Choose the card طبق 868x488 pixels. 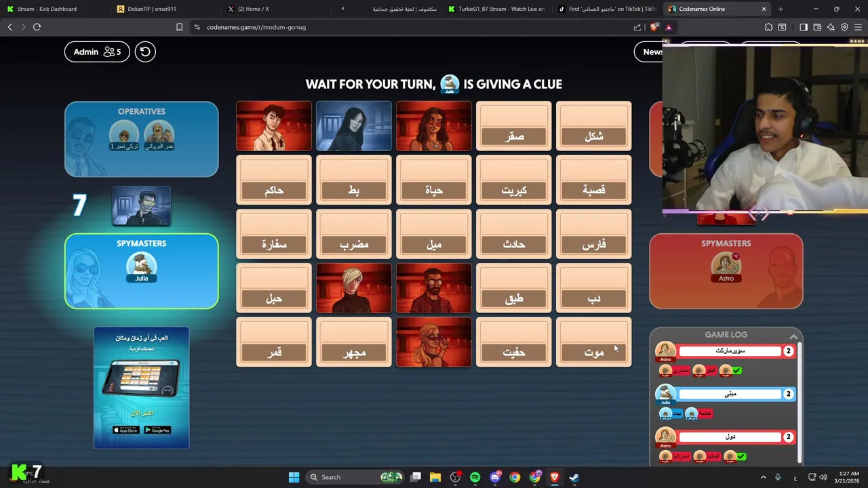coord(513,289)
